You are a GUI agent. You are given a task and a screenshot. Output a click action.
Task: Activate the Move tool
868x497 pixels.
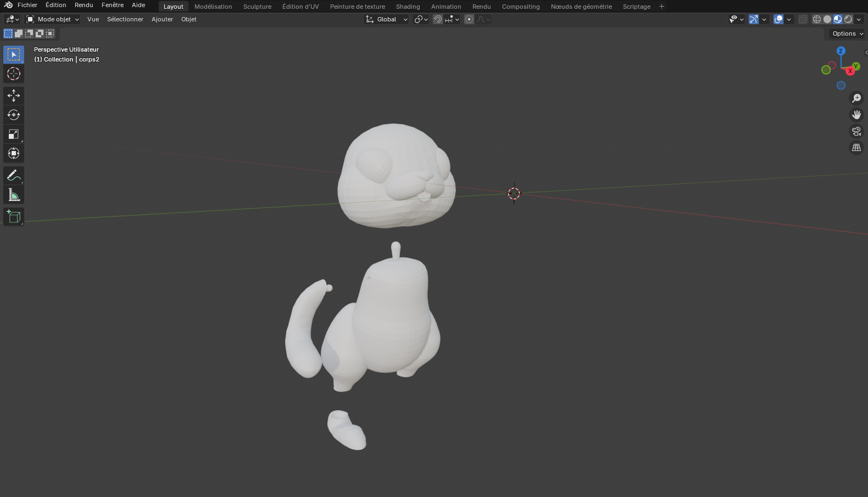(14, 96)
